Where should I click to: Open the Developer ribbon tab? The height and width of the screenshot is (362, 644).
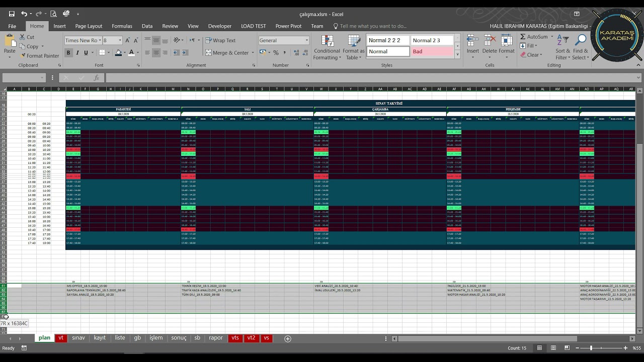[220, 26]
